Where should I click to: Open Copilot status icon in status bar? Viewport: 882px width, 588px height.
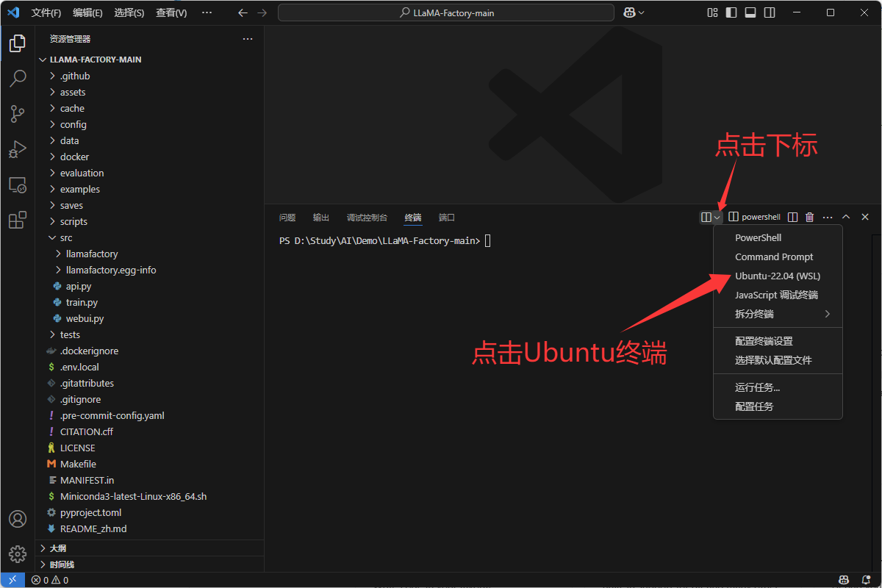tap(845, 580)
